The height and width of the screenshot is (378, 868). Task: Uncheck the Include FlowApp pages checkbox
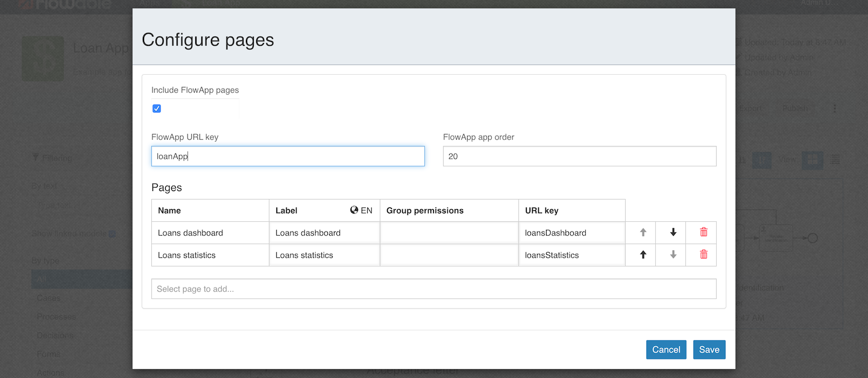(x=157, y=109)
